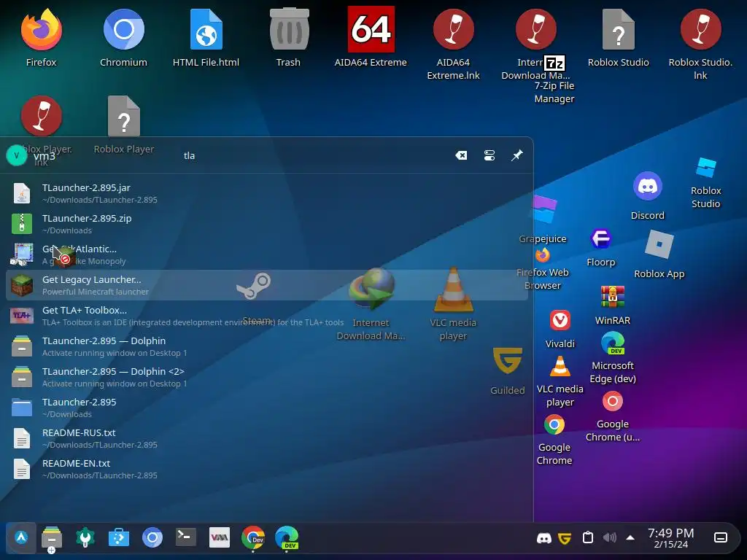Open the search configuration sliders icon
This screenshot has width=747, height=560.
point(489,155)
